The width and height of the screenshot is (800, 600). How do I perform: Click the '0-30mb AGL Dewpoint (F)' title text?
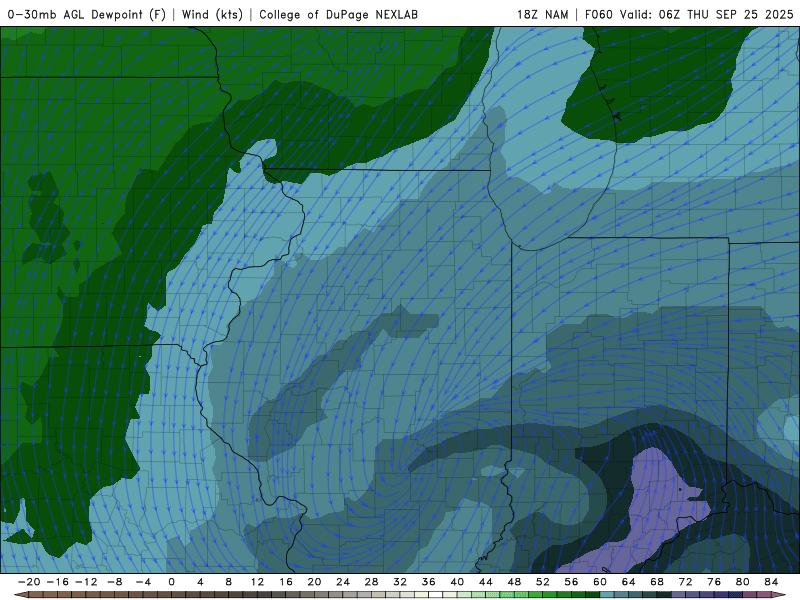coord(87,14)
